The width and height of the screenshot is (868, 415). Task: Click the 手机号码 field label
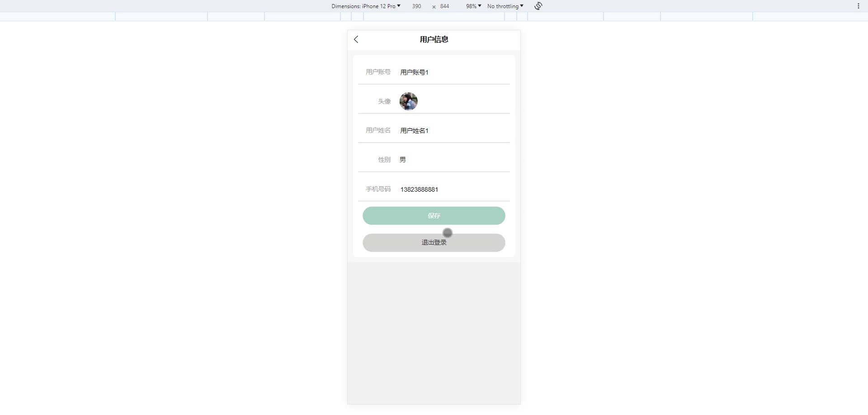coord(378,189)
